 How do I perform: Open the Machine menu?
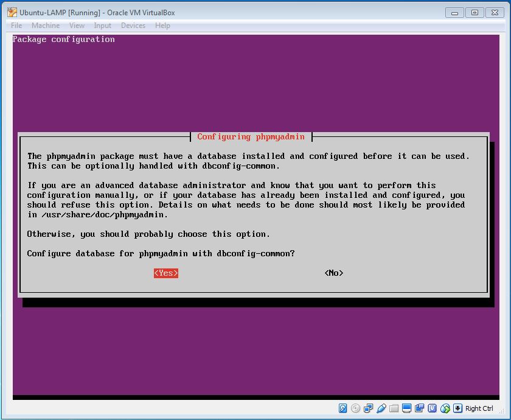click(46, 26)
